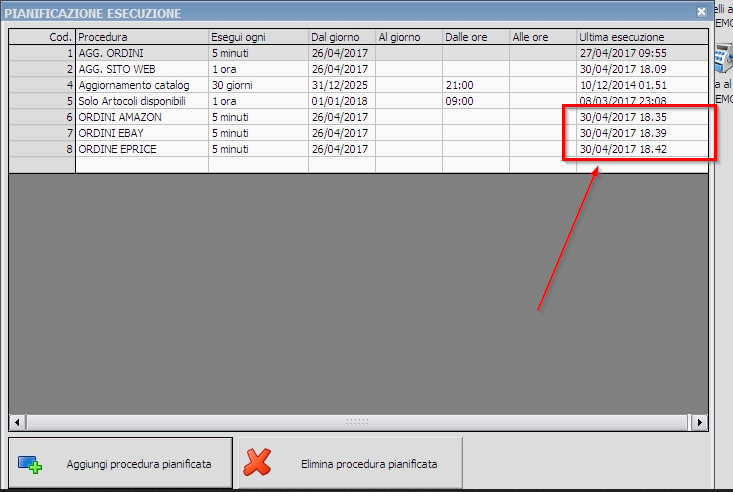Click the blue add-procedure icon with plus
The image size is (733, 492).
[x=30, y=464]
